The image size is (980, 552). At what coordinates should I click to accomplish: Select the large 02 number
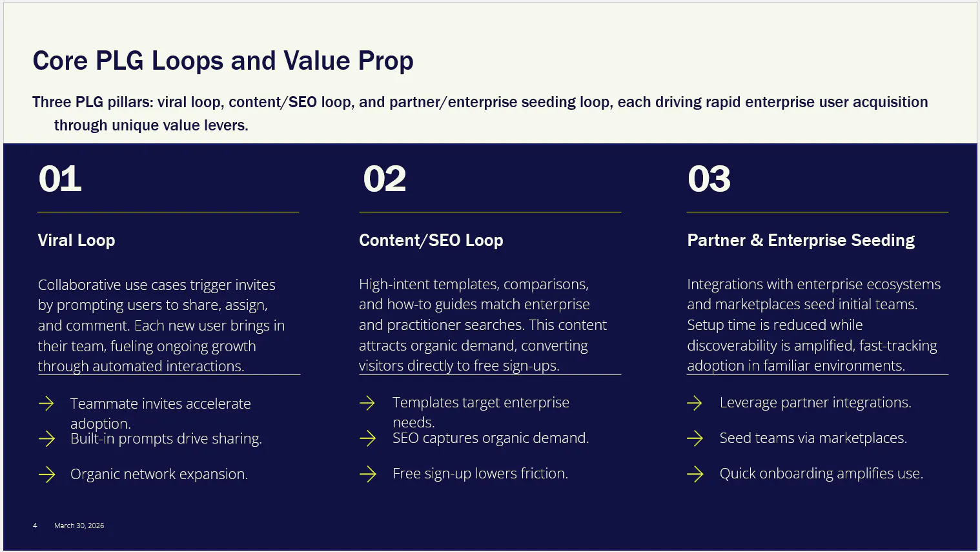pos(385,179)
